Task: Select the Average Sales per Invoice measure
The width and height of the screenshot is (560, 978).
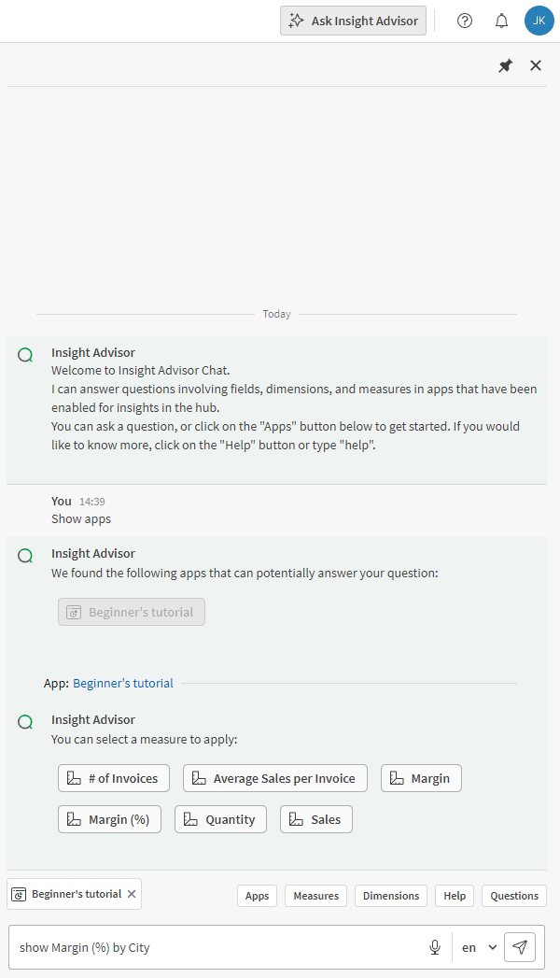Action: tap(274, 778)
